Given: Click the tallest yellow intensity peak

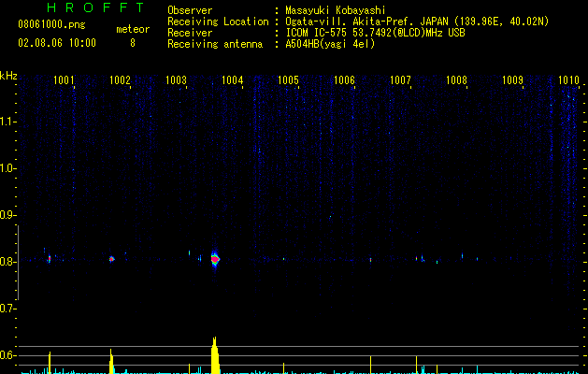Looking at the screenshot, I should pos(214,355).
